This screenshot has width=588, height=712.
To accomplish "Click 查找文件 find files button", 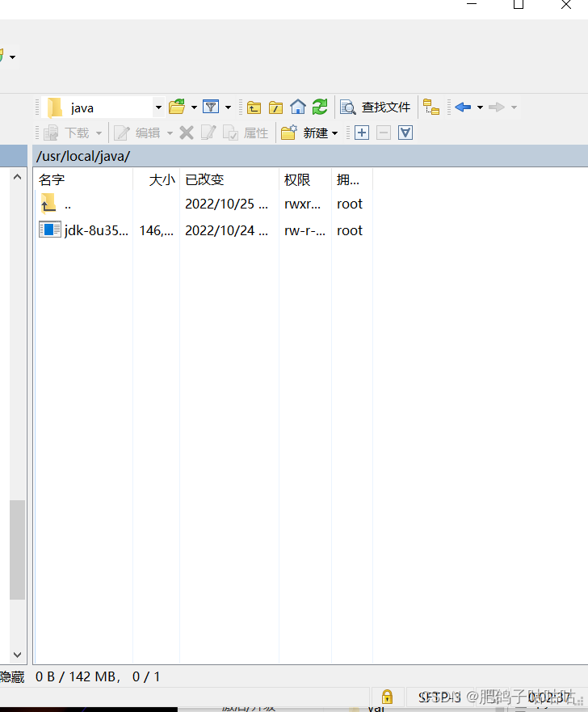I will [376, 107].
